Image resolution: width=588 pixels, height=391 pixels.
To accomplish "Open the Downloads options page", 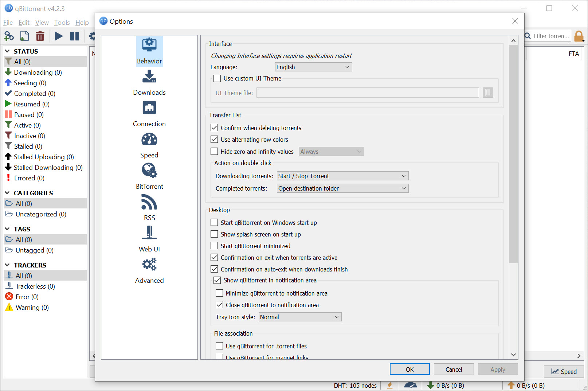I will 149,82.
